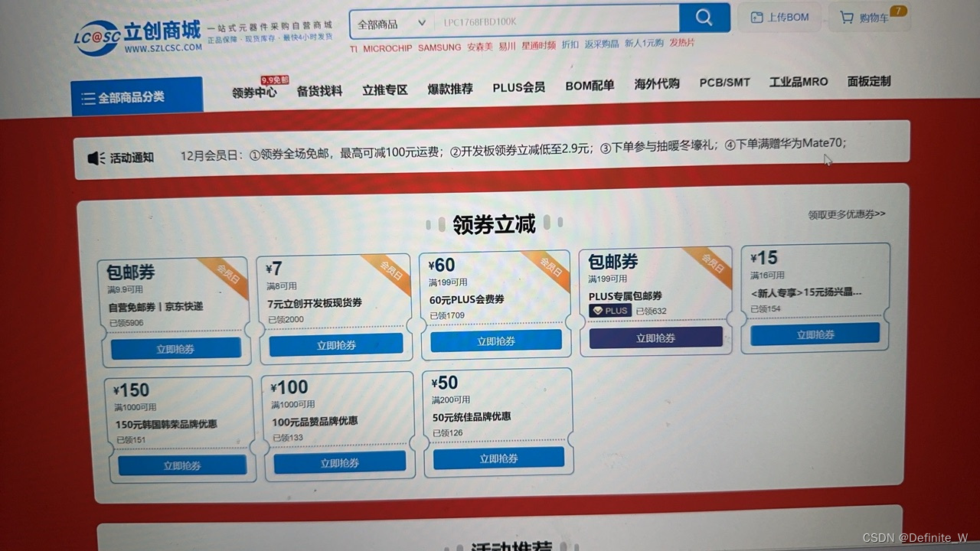Claim the ¥7 立创开发板现货券 coupon

[336, 345]
